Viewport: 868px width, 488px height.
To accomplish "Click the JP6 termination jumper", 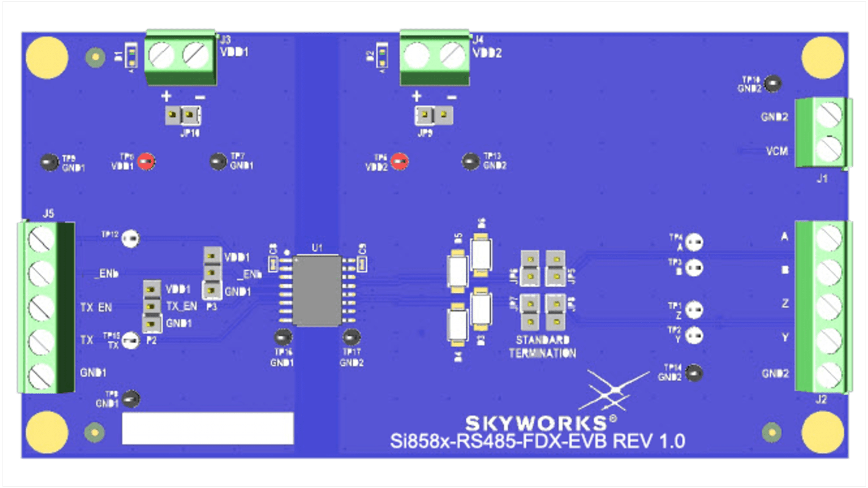I will (x=530, y=268).
